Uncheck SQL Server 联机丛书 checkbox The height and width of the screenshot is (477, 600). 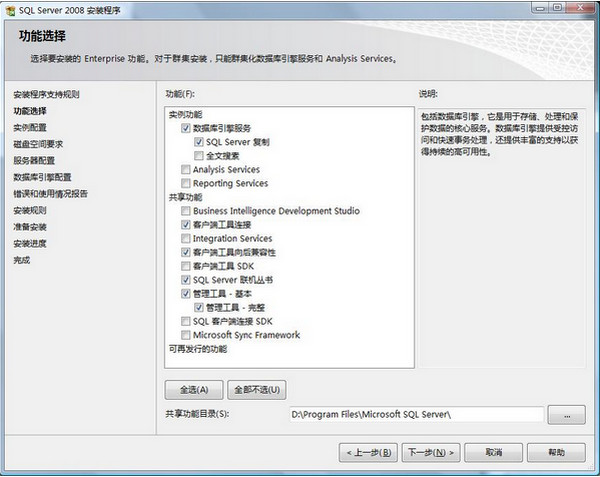(186, 280)
